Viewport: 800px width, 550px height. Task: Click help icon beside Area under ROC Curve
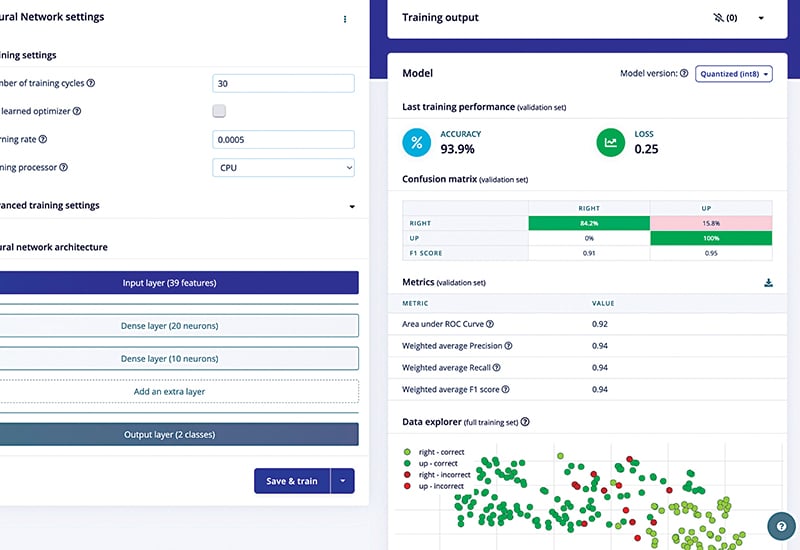coord(490,324)
